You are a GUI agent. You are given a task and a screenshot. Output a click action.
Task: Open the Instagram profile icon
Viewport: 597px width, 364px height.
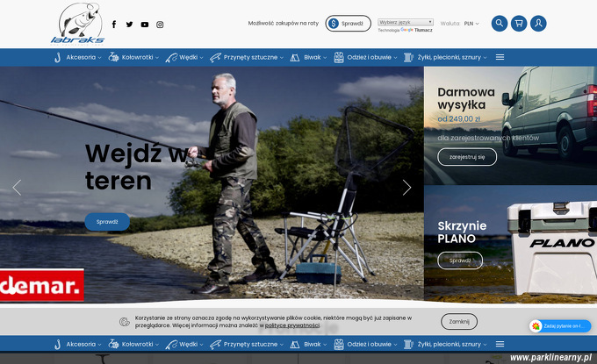(x=160, y=25)
